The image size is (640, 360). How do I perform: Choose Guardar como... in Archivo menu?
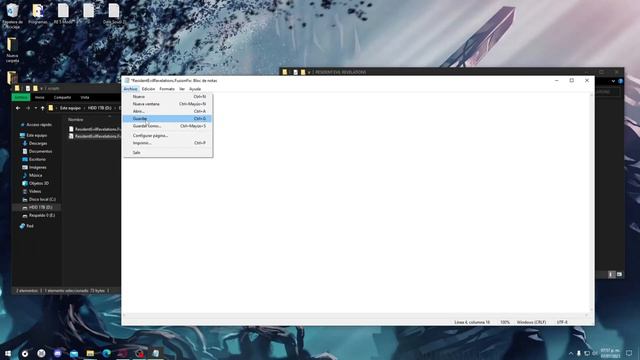coord(167,126)
